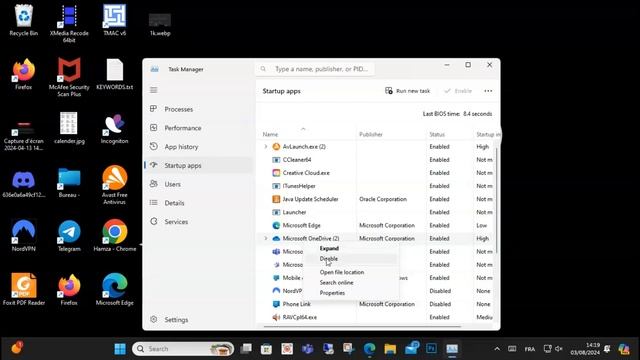640x360 pixels.
Task: Open XMedia Recode 64bit desktop shortcut
Action: tap(69, 24)
